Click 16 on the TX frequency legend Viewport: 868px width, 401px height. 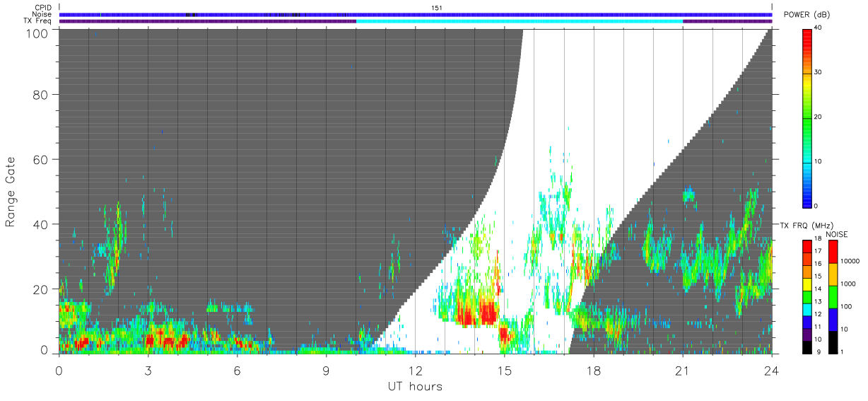pyautogui.click(x=817, y=263)
